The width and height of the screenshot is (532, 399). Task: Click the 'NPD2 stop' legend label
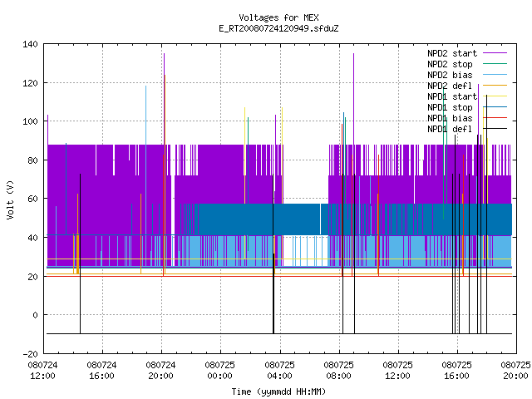(450, 64)
